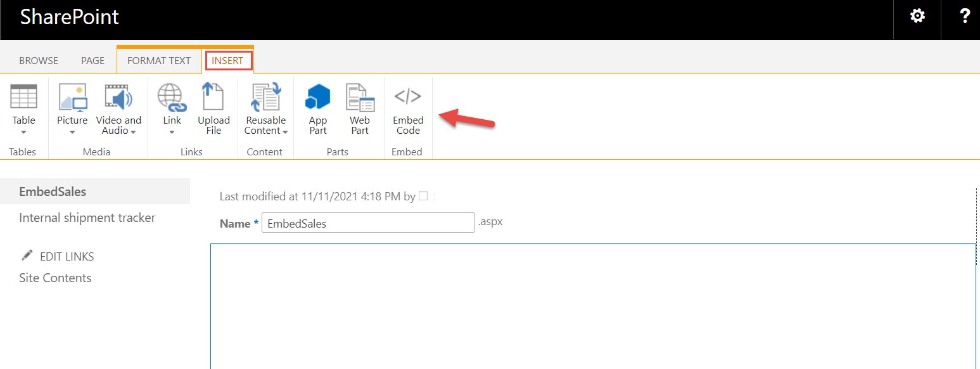Switch to the PAGE tab
Viewport: 980px width, 369px height.
click(92, 61)
